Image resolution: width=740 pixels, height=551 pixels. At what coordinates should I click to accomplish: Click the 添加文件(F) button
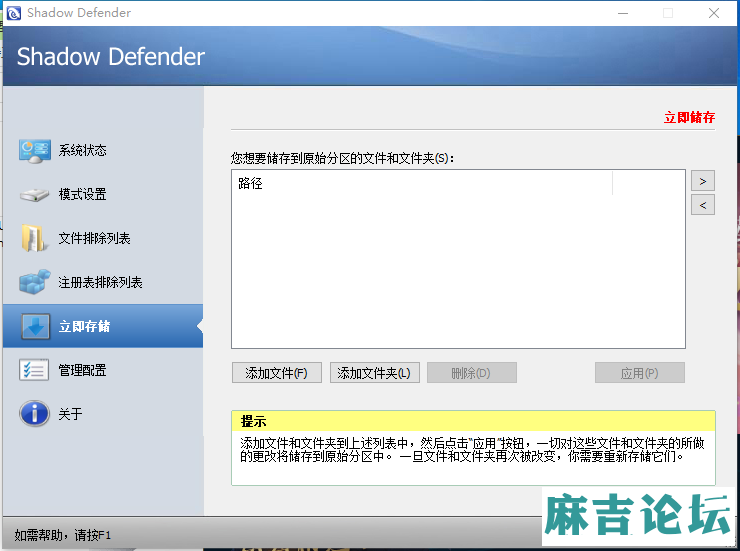tap(277, 373)
